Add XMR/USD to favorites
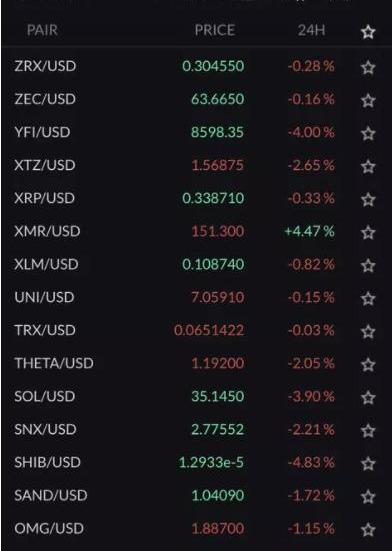Viewport: 392px width, 551px height. click(x=368, y=232)
